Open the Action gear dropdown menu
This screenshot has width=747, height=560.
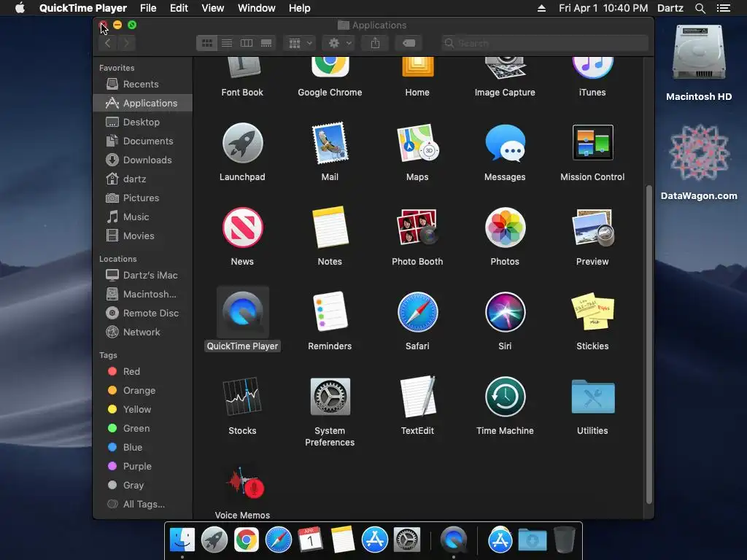point(338,43)
